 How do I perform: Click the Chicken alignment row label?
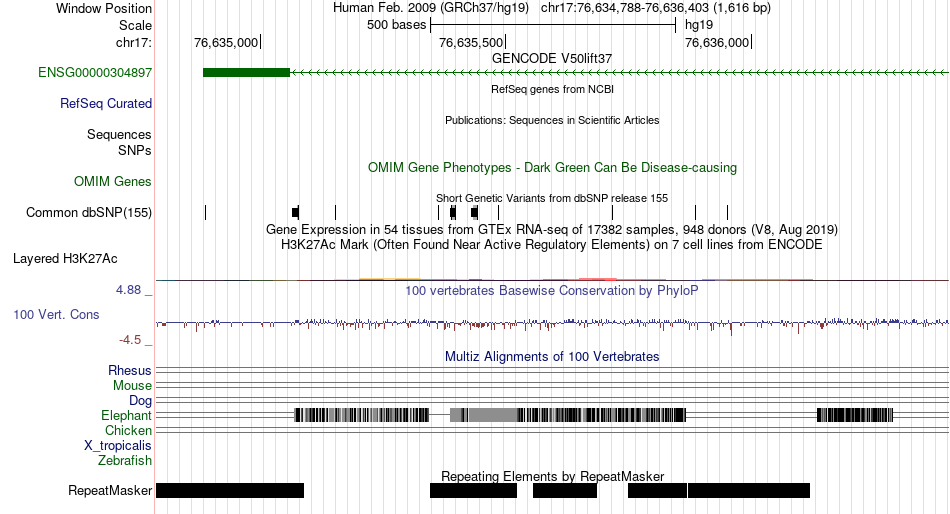tap(128, 430)
